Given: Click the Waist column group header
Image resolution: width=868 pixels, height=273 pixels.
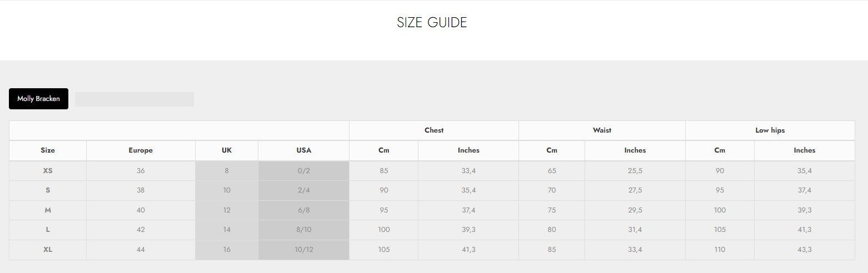Looking at the screenshot, I should click(602, 130).
